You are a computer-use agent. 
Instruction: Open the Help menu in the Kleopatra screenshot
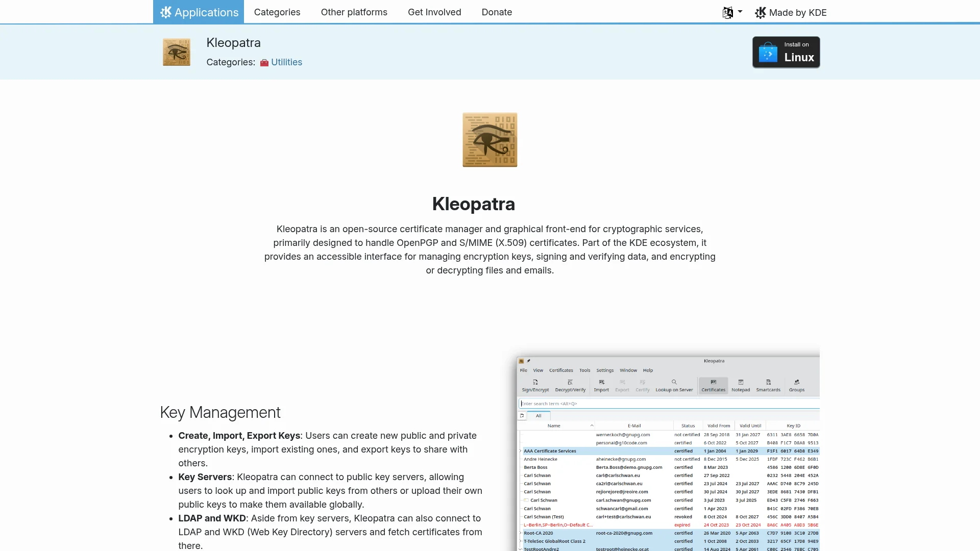click(x=648, y=370)
